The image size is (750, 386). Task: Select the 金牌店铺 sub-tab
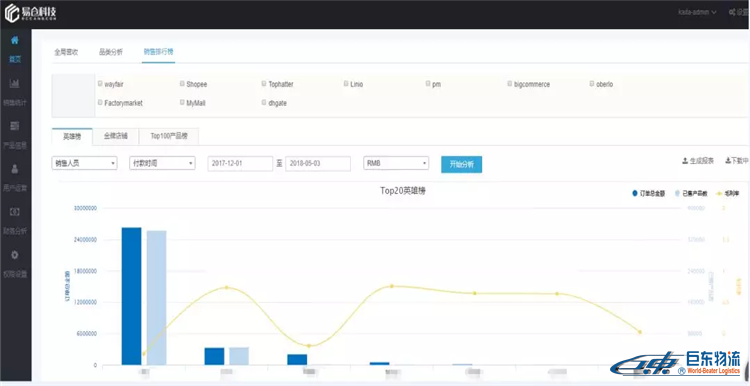click(116, 136)
